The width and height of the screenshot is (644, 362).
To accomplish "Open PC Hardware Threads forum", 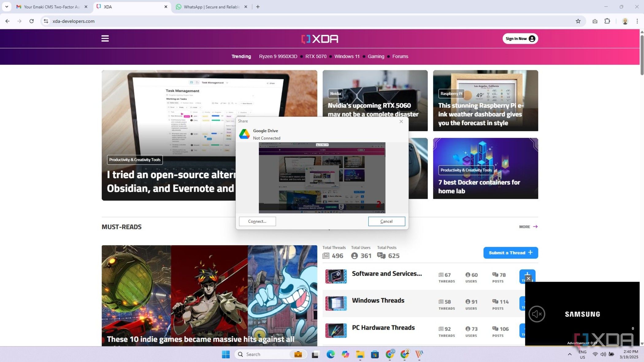I will (x=383, y=328).
